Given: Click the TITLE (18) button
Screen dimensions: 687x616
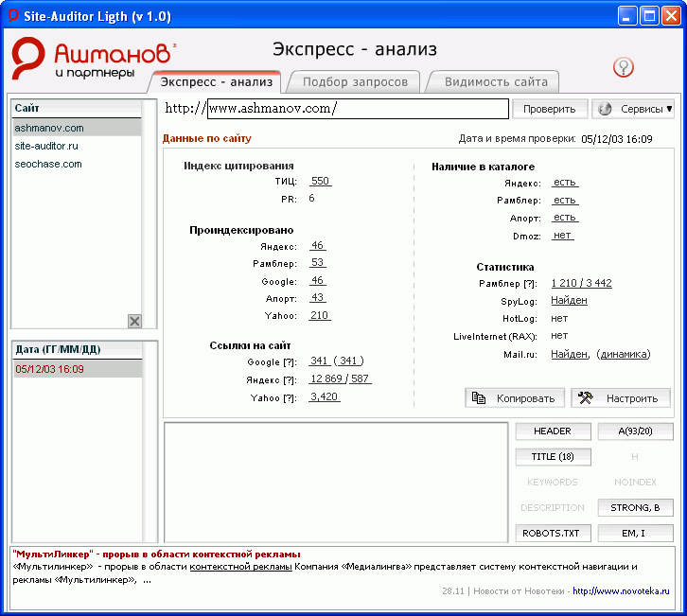Looking at the screenshot, I should tap(553, 456).
